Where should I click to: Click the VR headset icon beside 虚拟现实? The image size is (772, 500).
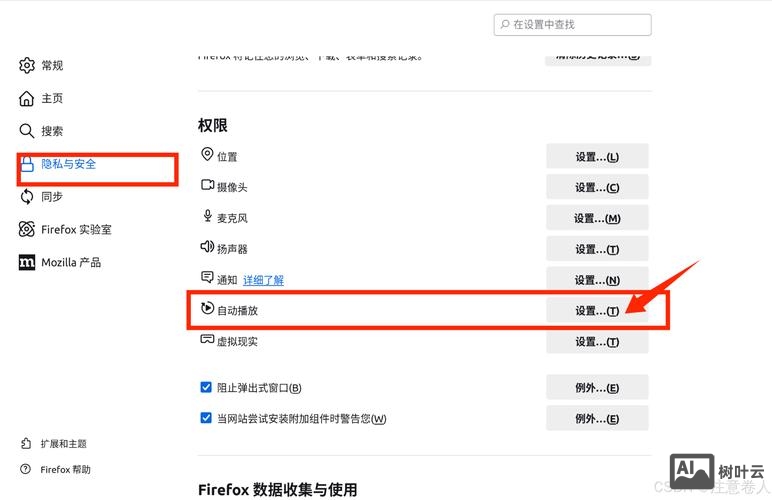tap(207, 339)
